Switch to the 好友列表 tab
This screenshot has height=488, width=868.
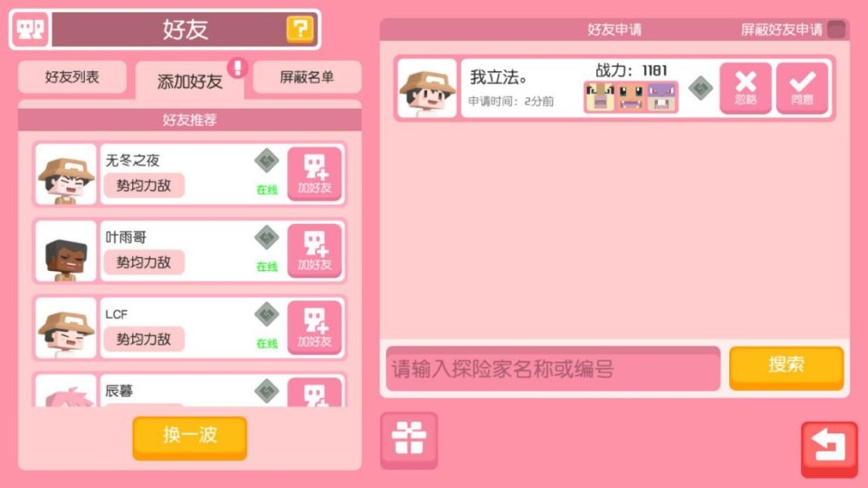[72, 77]
